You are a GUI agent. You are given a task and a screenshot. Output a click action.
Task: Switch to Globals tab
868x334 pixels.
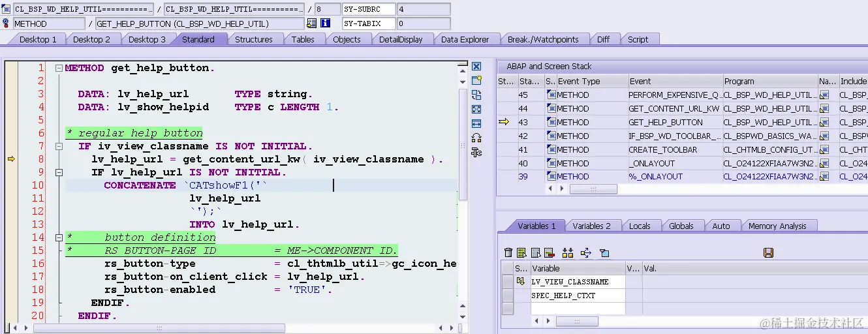(681, 226)
